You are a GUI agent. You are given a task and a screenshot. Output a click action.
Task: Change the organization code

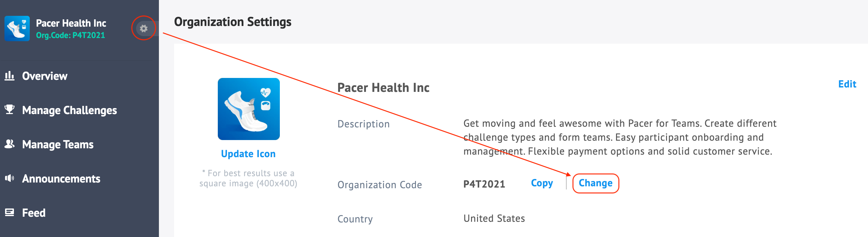595,183
